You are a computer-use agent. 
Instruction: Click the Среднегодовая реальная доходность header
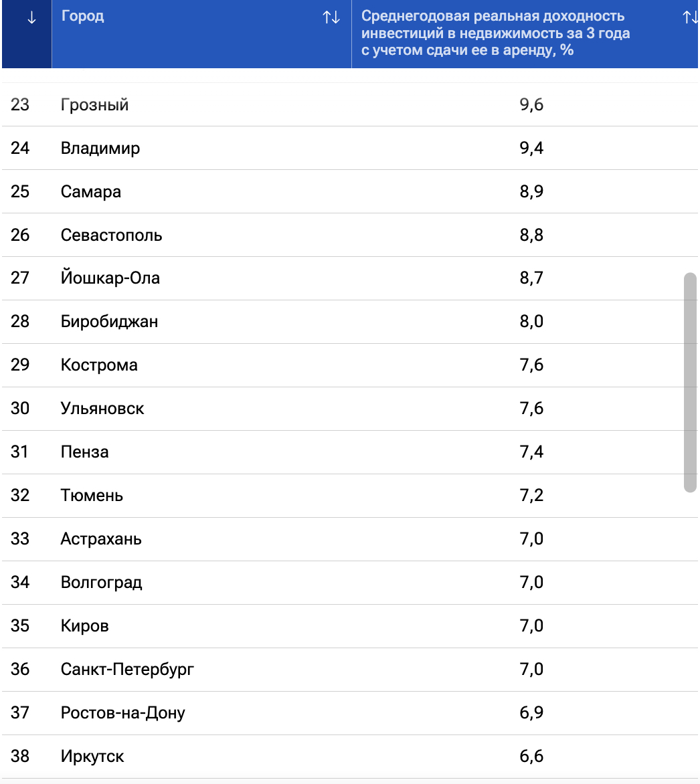tap(495, 33)
